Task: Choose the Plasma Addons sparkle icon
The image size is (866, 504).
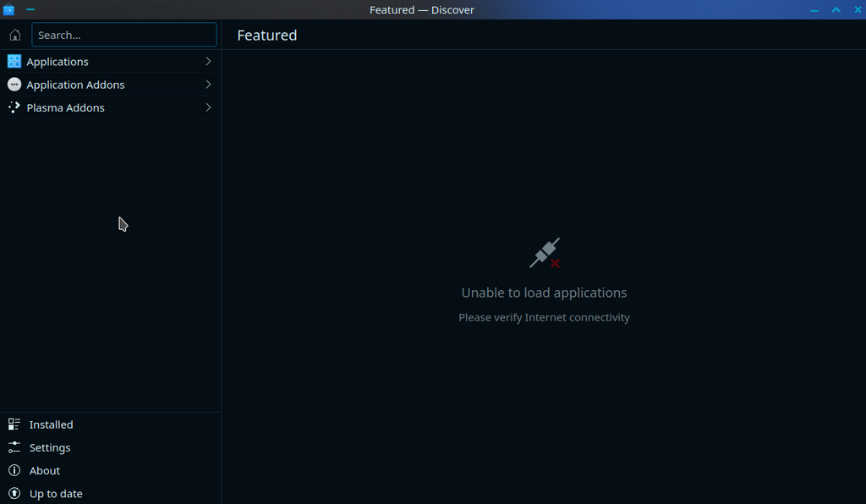Action: (x=14, y=107)
